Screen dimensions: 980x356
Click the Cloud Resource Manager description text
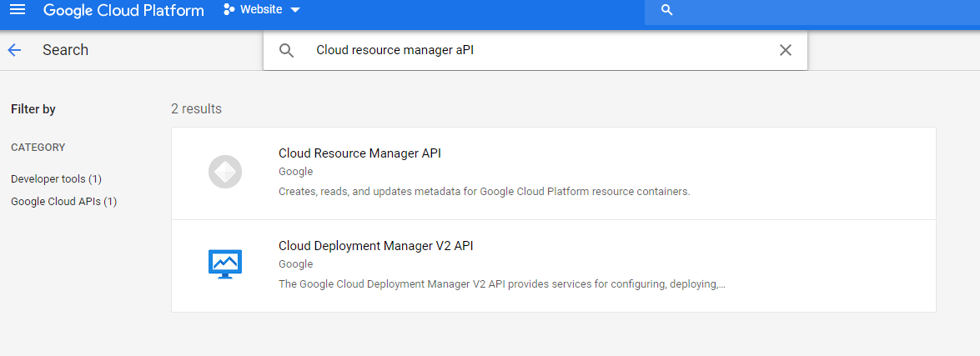(x=484, y=192)
